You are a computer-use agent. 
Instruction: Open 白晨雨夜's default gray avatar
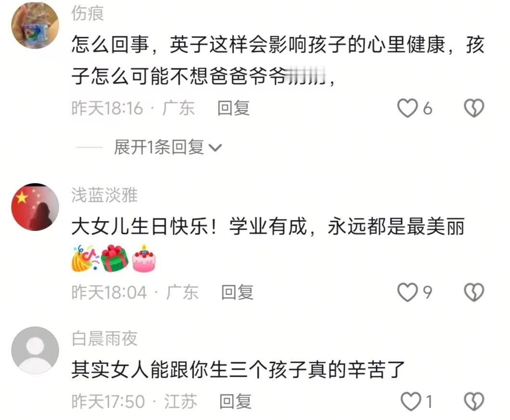[x=35, y=351]
